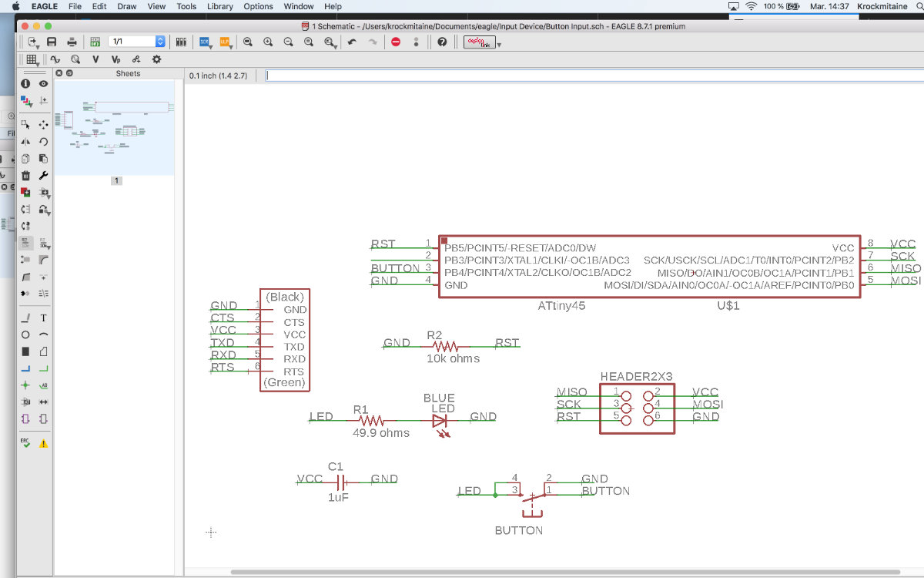The image size is (924, 578).
Task: Open the design link button
Action: (480, 42)
